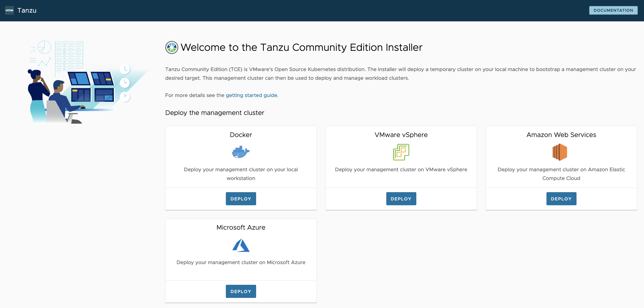Click the VMware vmw logo icon

pos(9,10)
